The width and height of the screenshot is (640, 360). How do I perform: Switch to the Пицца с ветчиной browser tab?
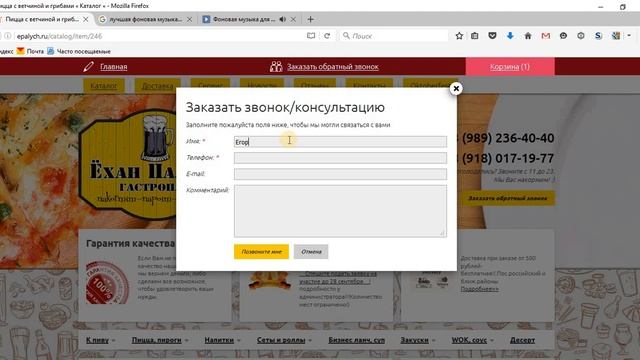pos(42,19)
